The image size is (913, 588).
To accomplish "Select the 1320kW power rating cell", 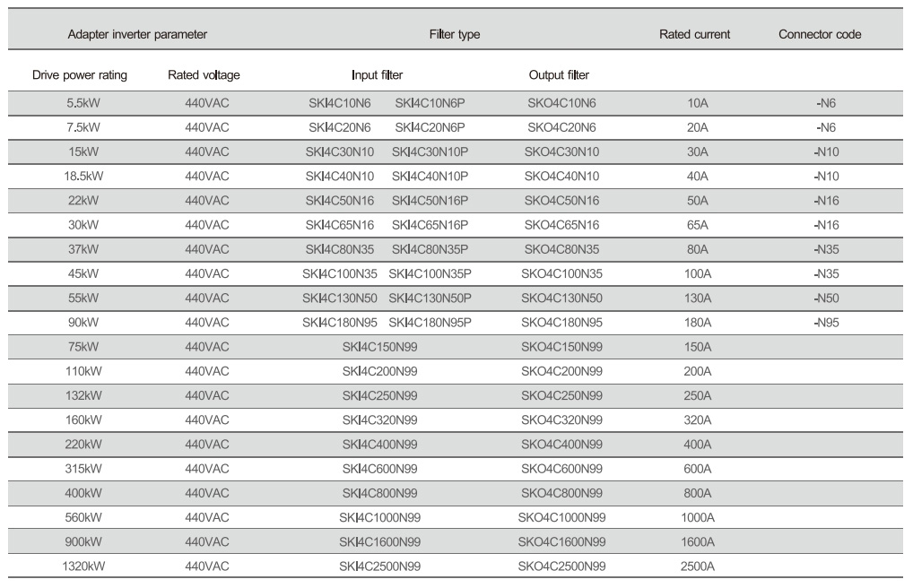I will click(83, 566).
